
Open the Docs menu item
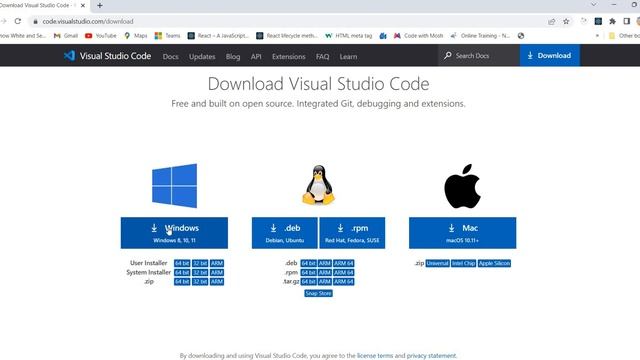(x=171, y=56)
